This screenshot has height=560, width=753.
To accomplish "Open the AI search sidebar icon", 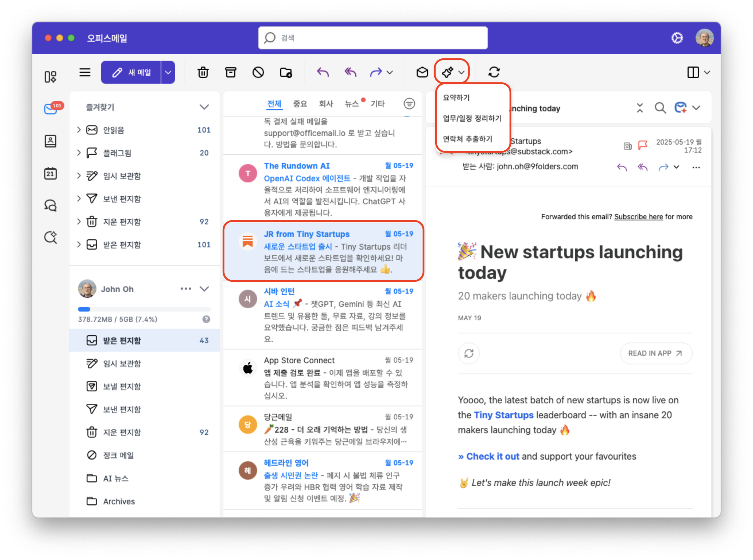I will click(x=51, y=237).
